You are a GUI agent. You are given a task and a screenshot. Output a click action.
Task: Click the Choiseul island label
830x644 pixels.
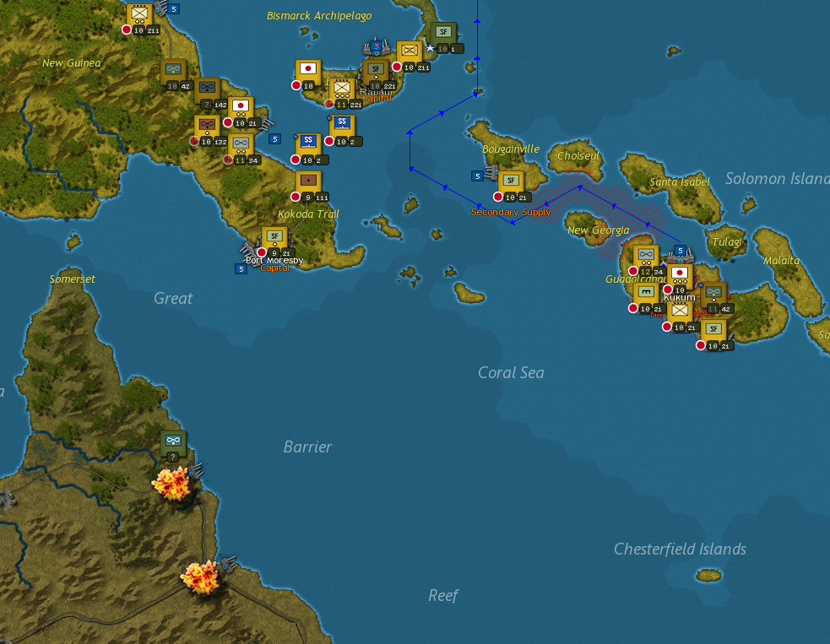click(578, 156)
